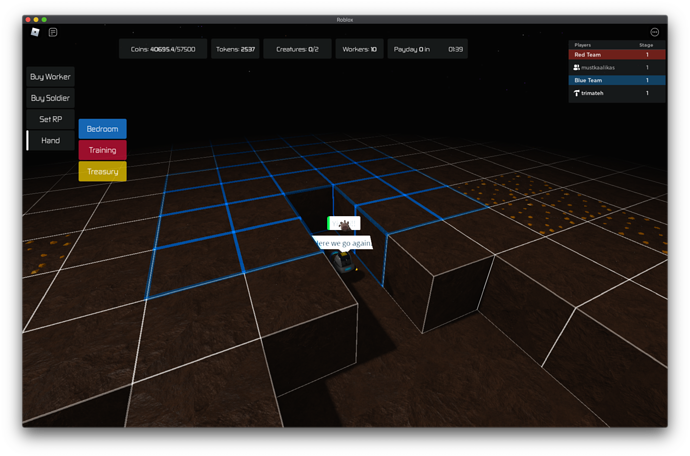The width and height of the screenshot is (690, 456).
Task: Choose the blue Bedroom room type
Action: (x=103, y=129)
